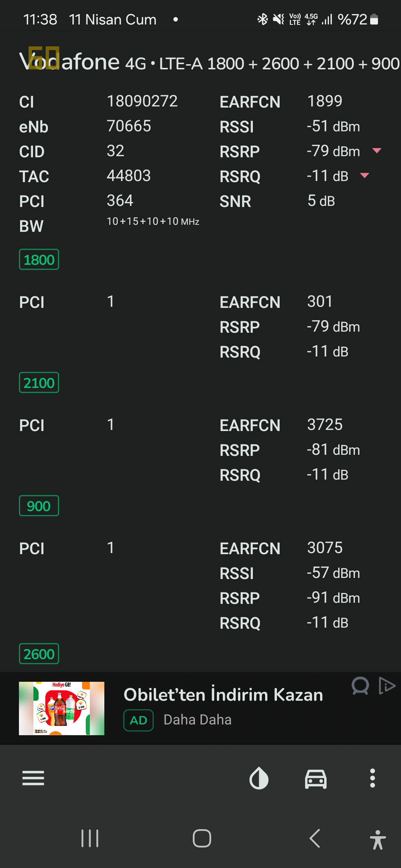Open the Obilet'ten İndirim Kazan ad
Screen dimensions: 401x868
click(223, 694)
